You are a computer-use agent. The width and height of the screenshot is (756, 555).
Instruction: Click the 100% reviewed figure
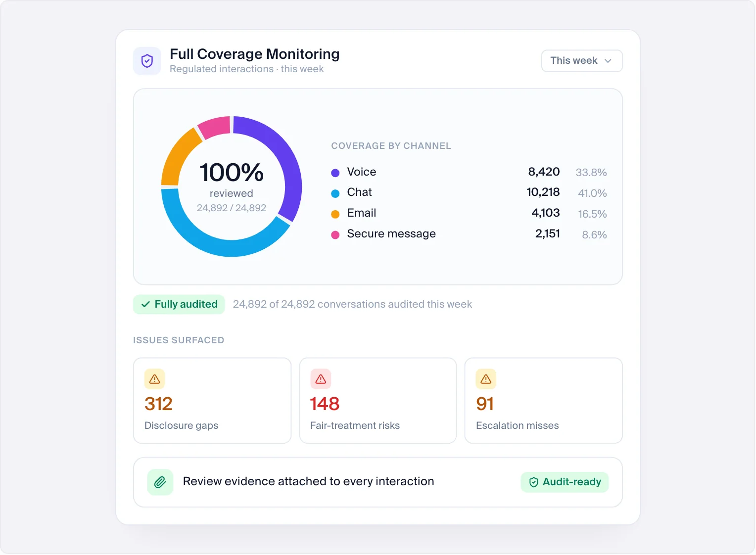232,173
